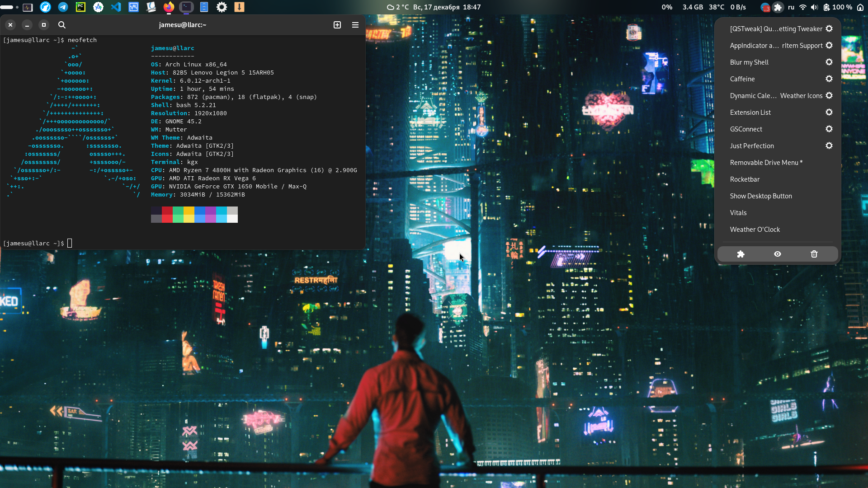Open Visual Studio Code from the top bar

[116, 7]
